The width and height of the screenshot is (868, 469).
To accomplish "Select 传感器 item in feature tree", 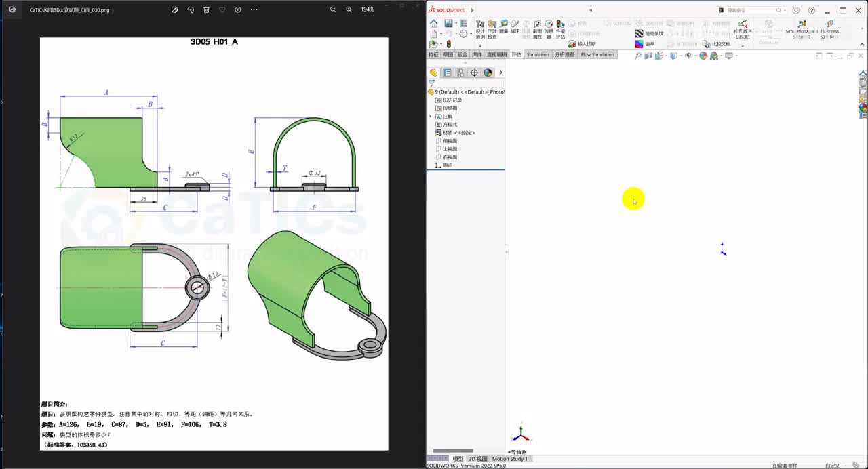I will click(446, 108).
